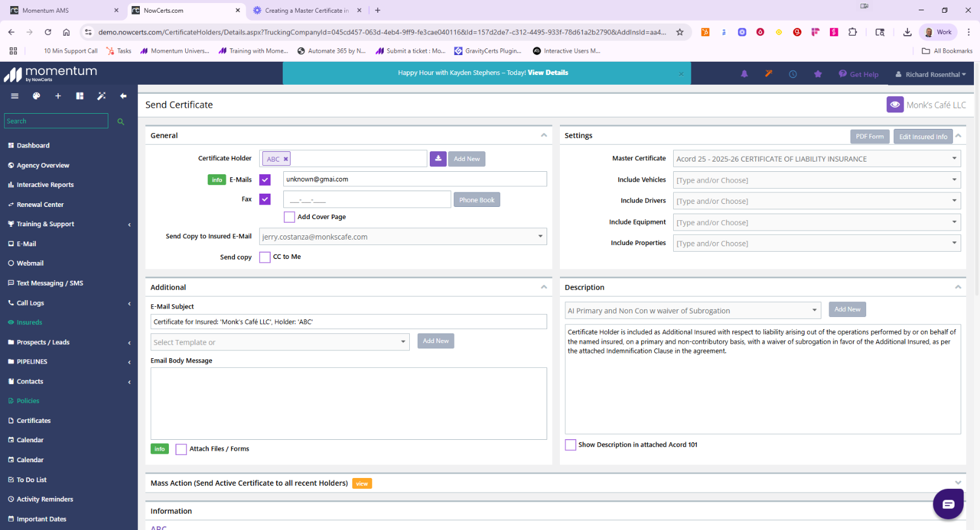
Task: Remove the ABC certificate holder tag
Action: click(286, 159)
